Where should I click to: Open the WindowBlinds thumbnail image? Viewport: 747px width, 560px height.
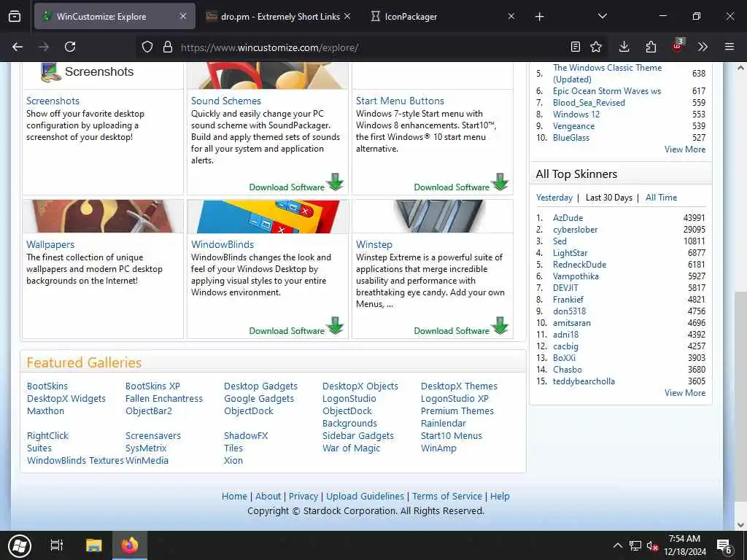point(268,216)
